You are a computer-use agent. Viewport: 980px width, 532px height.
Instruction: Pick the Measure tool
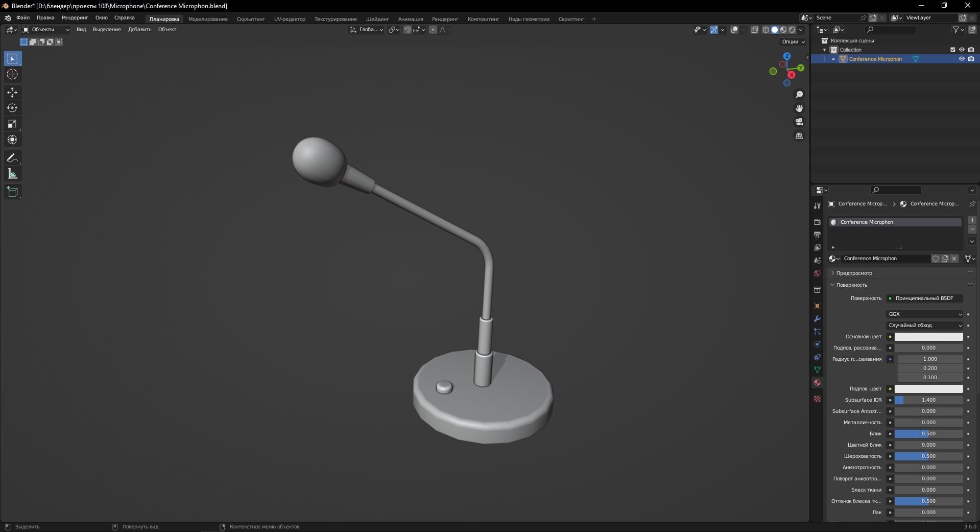tap(12, 174)
